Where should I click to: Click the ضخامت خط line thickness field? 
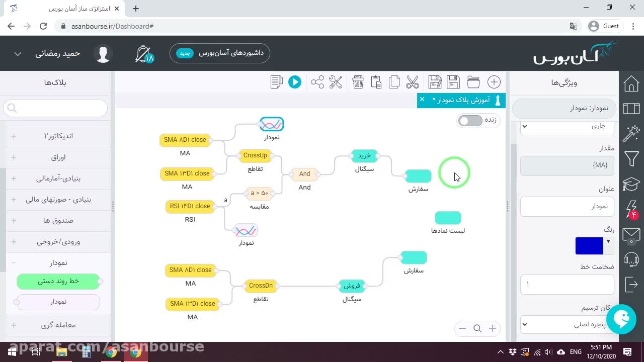click(567, 284)
